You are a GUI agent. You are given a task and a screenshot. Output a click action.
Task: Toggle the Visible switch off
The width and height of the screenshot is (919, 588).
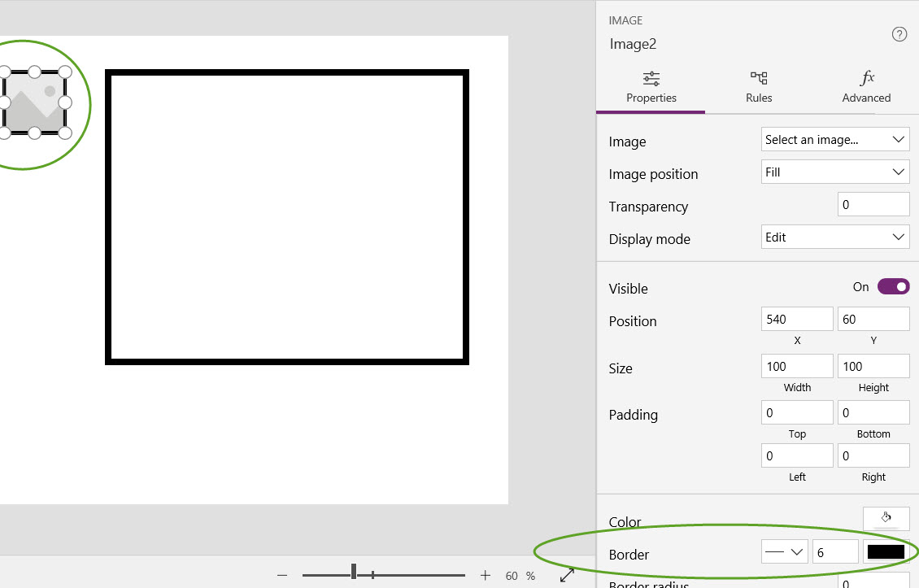click(893, 287)
